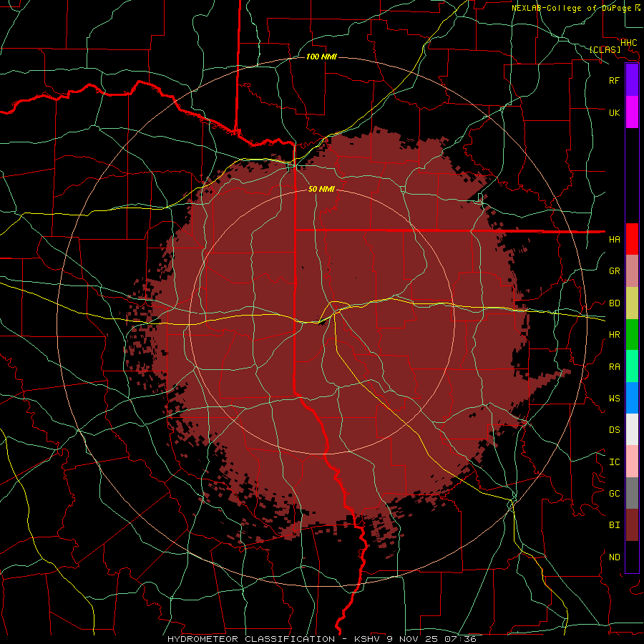Image resolution: width=644 pixels, height=644 pixels.
Task: Click the DS white legend swatch
Action: click(x=632, y=429)
